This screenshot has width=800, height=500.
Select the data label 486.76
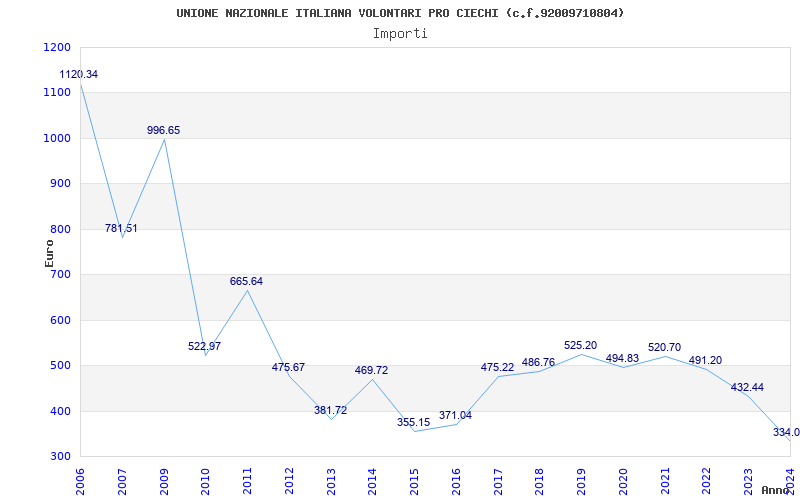(x=538, y=362)
